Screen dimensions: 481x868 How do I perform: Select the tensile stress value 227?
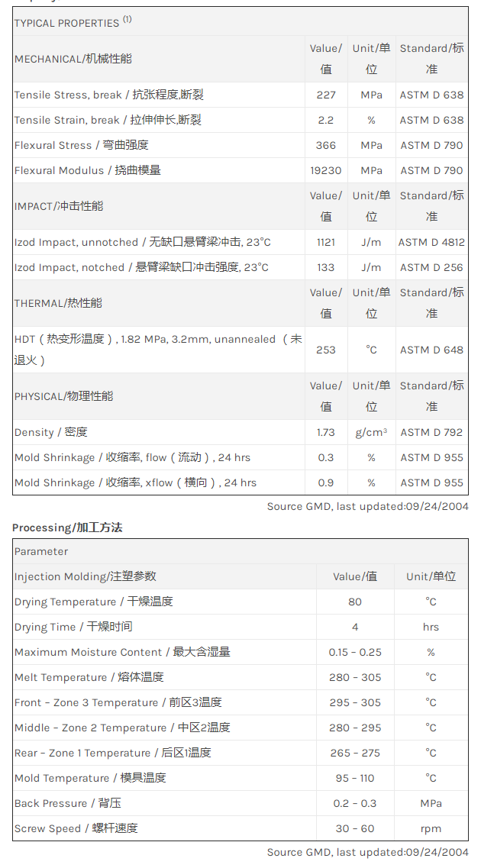pos(326,95)
